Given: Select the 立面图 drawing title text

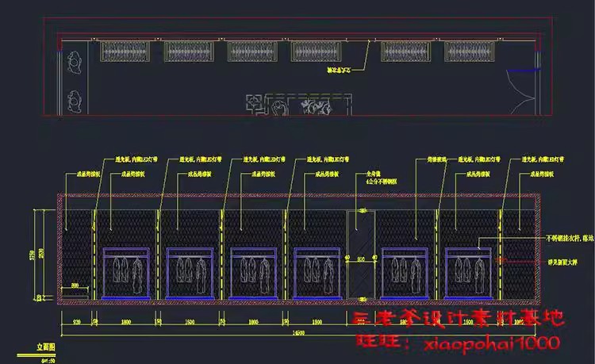Looking at the screenshot, I should point(45,347).
